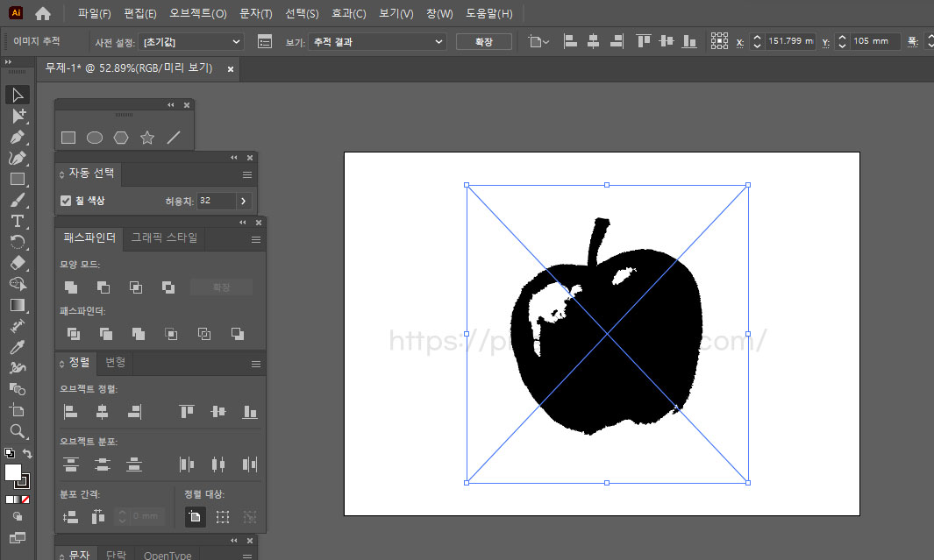Pick the Polygon shape in floating panel
Viewport: 934px width, 560px height.
pos(121,138)
